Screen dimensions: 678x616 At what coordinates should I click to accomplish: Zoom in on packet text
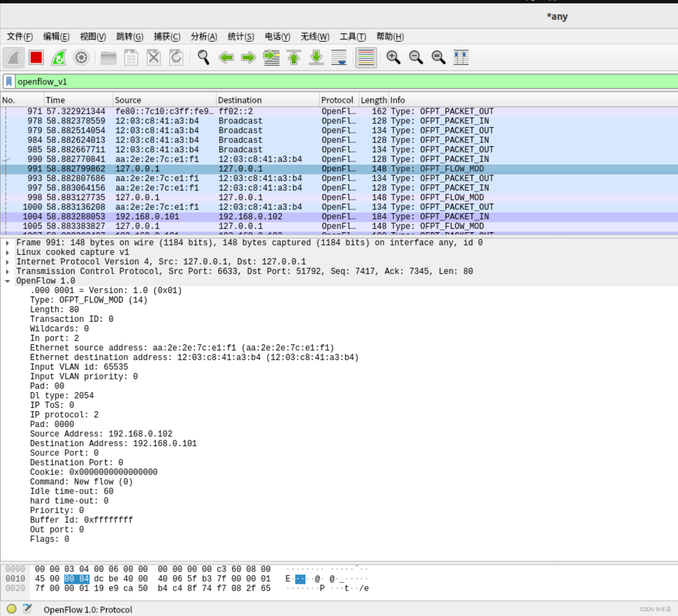(x=393, y=57)
